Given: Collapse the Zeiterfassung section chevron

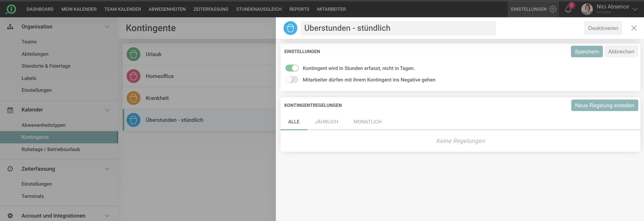Looking at the screenshot, I should 107,169.
